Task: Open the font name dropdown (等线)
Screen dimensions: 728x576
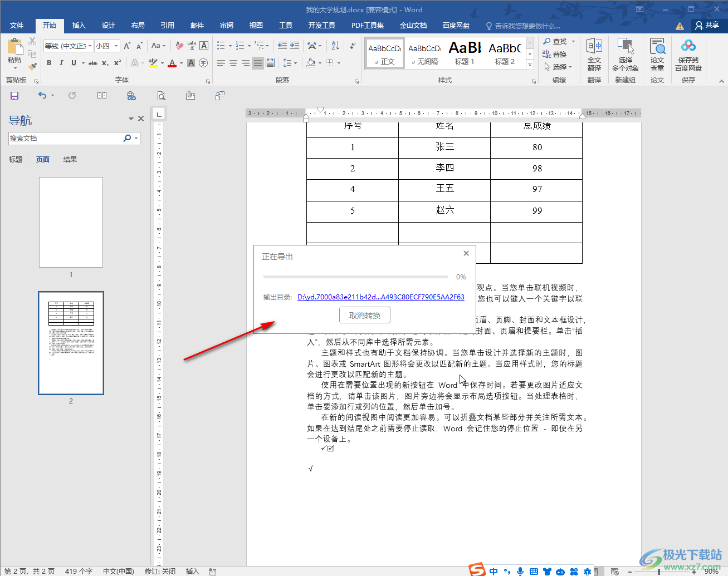Action: point(90,46)
